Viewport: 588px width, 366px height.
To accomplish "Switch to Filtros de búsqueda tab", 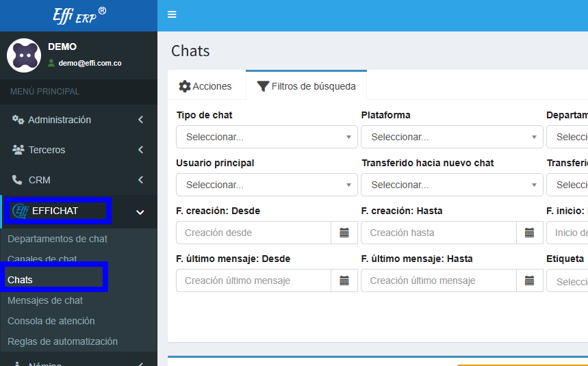I will click(x=307, y=86).
